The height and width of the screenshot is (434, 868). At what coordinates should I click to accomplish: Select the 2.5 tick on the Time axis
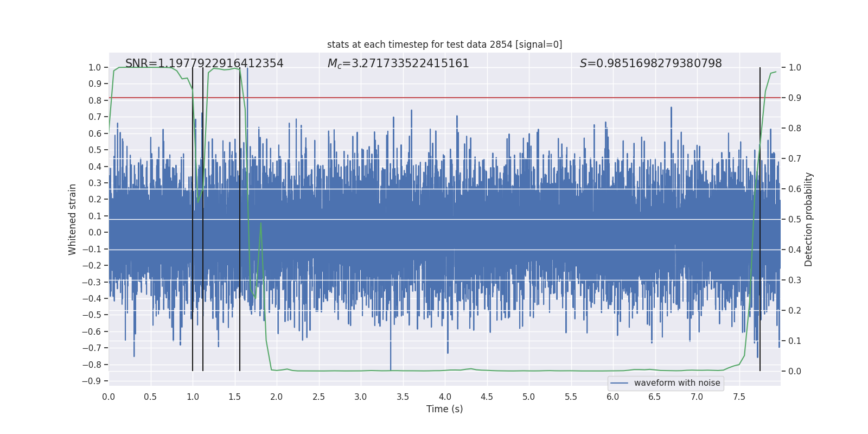(x=318, y=397)
